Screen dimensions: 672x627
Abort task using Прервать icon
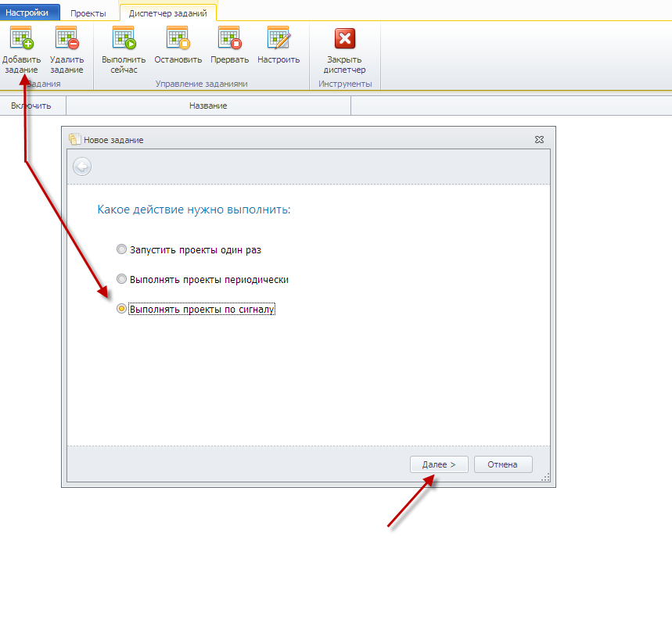(230, 38)
